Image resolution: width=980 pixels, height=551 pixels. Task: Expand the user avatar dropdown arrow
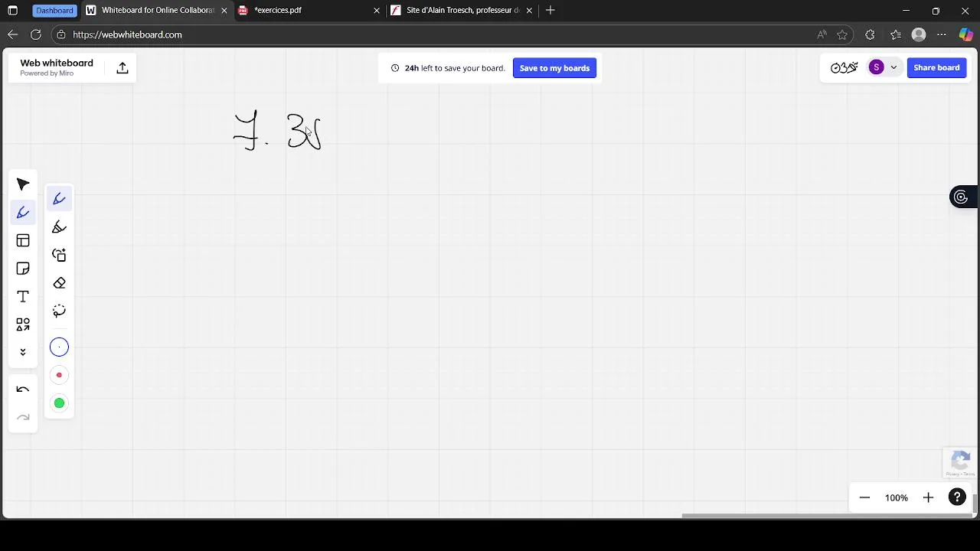(x=893, y=67)
